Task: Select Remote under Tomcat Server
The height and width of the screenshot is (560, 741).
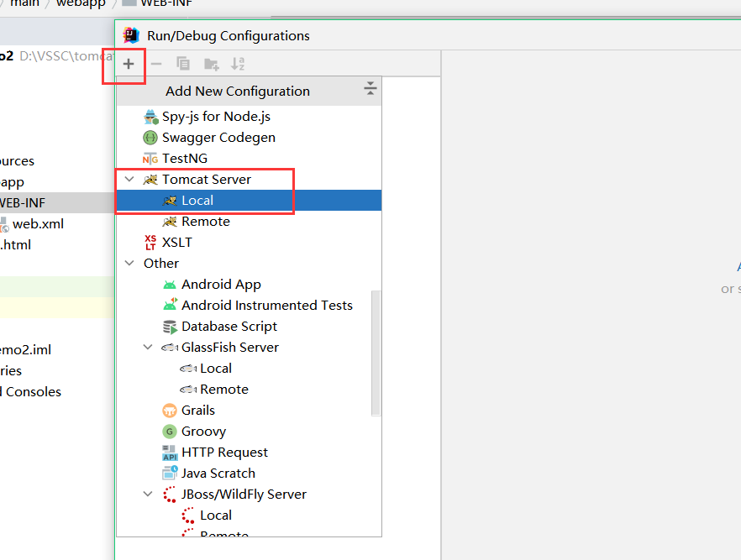Action: point(249,222)
